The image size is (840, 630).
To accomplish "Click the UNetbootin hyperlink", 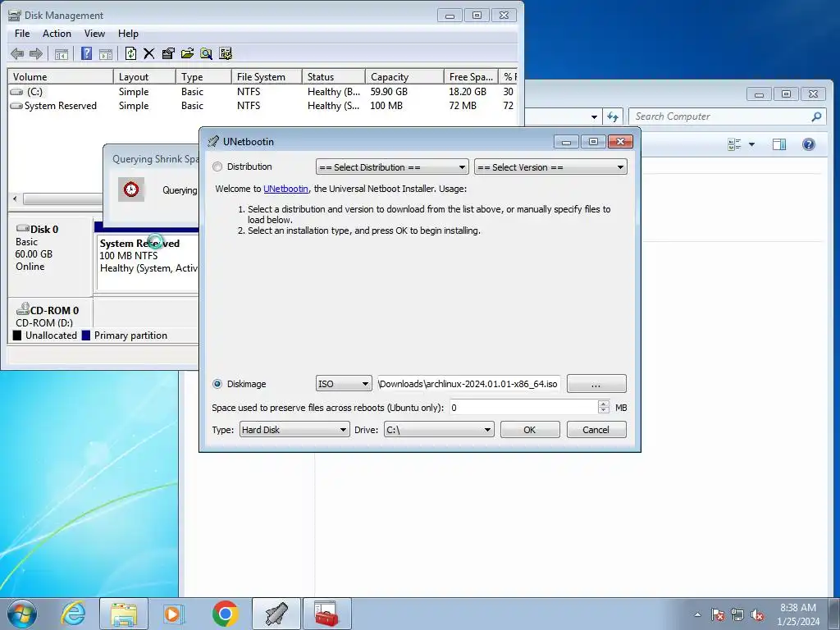I will pos(285,189).
